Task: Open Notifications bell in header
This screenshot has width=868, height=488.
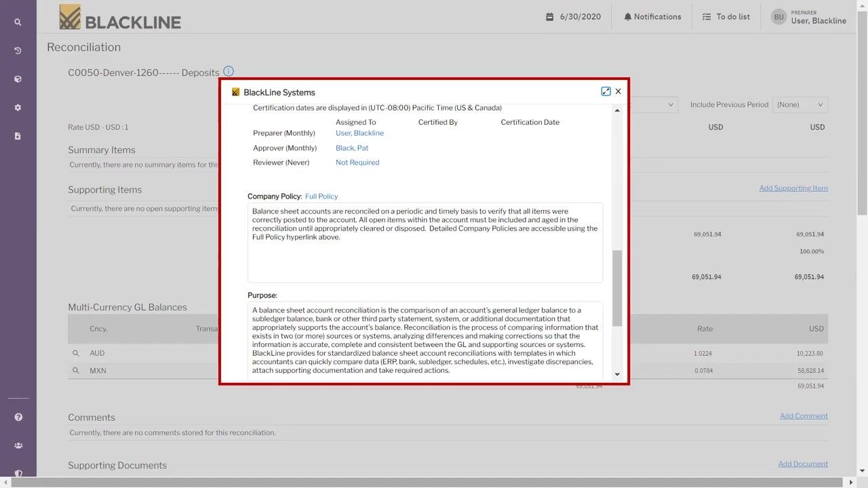Action: 652,17
